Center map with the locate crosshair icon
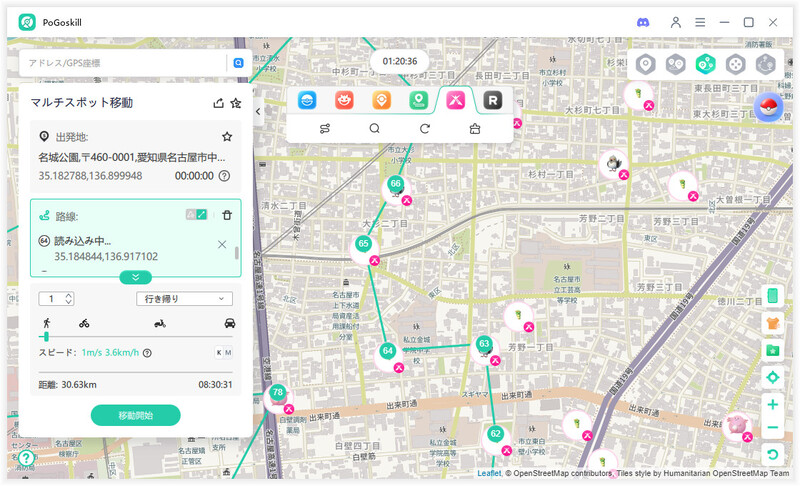Image resolution: width=800 pixels, height=486 pixels. click(x=772, y=377)
